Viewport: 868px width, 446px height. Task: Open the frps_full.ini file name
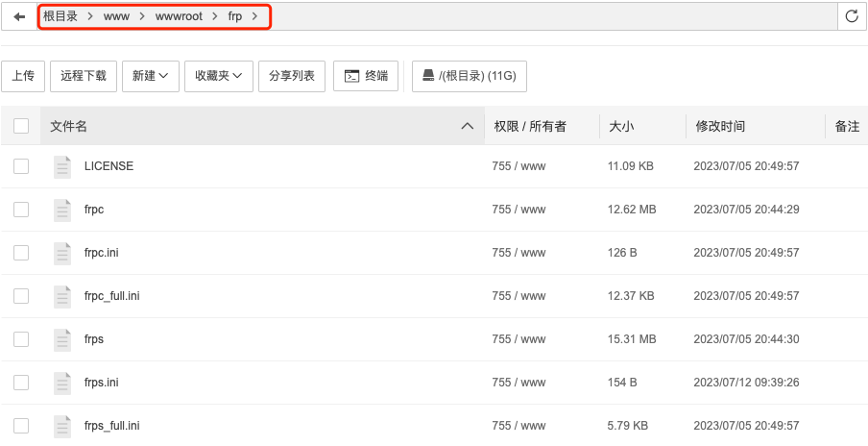point(112,425)
